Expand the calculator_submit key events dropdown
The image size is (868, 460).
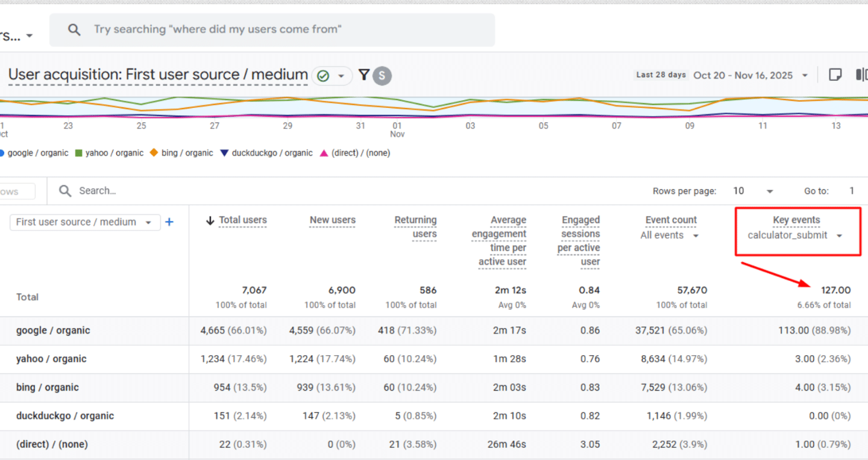pos(839,236)
